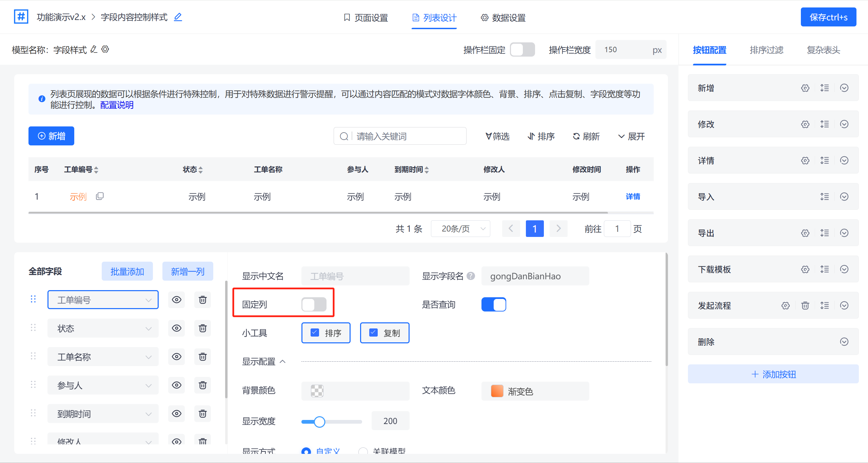Click the line-height icon for 修改 button
This screenshot has height=463, width=868.
click(825, 124)
